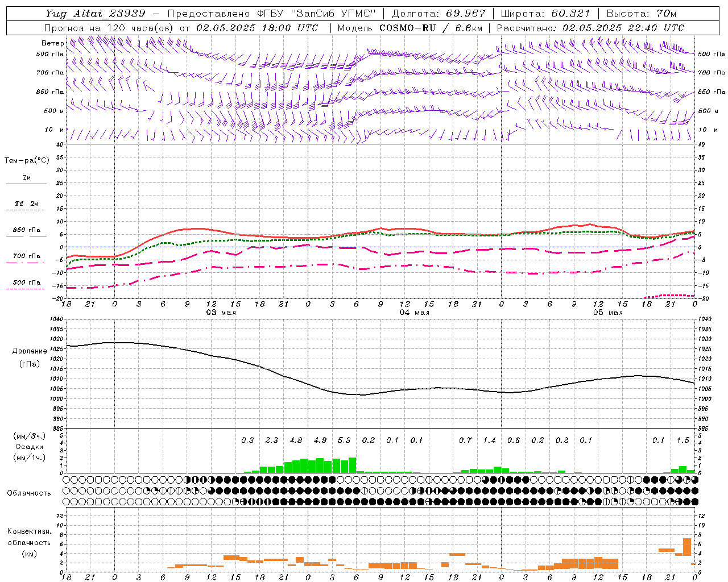Image resolution: width=728 pixels, height=582 pixels.
Task: Click 700 гПа in temperature legend
Action: (27, 256)
